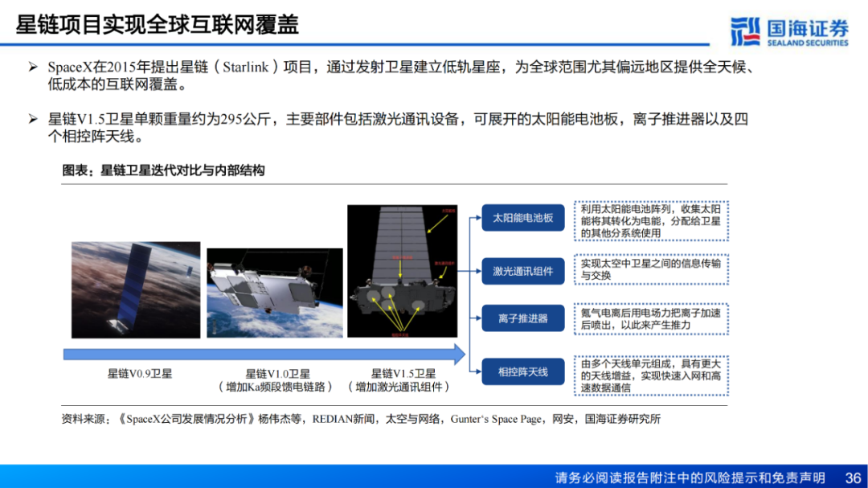Screen dimensions: 868x488
Task: Click the caption 星链V1.5卫星
Action: pyautogui.click(x=403, y=374)
